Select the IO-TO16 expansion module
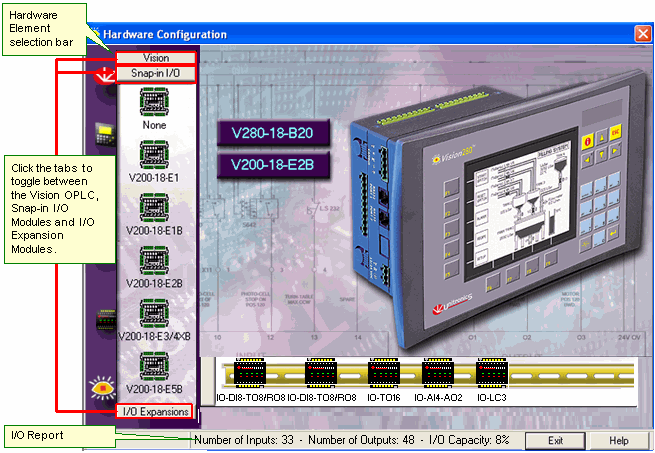The image size is (655, 453). (383, 373)
